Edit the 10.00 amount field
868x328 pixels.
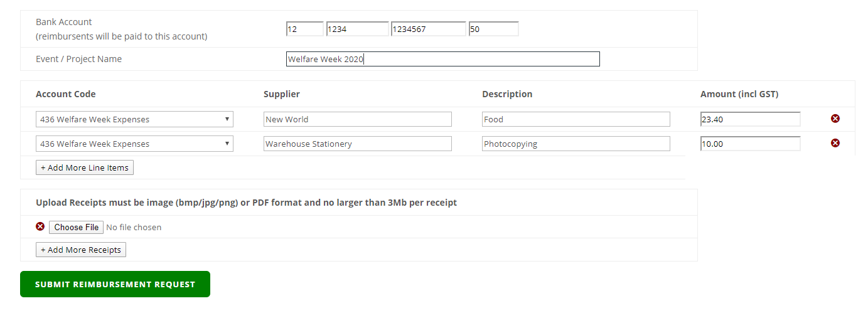click(x=750, y=144)
